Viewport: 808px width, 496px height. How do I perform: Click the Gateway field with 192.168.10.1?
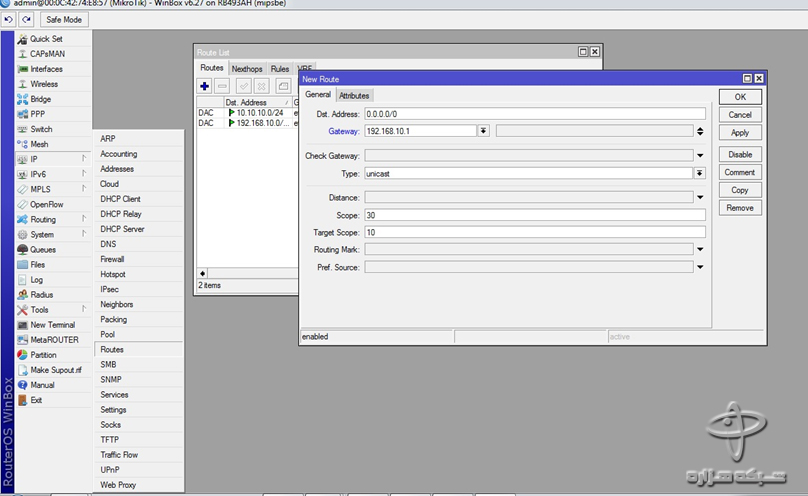420,131
